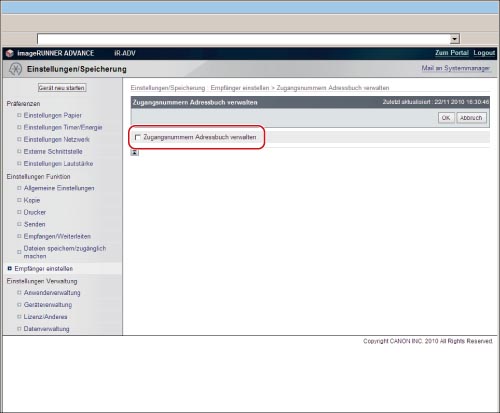This screenshot has height=413, width=500.
Task: Click the Empfänger einstellen selected marker icon
Action: pyautogui.click(x=9, y=268)
